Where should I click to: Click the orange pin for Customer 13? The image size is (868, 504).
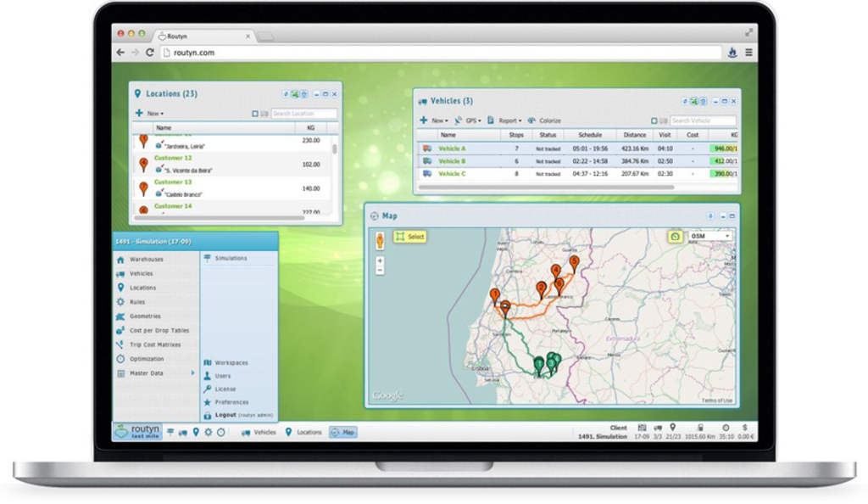point(143,189)
